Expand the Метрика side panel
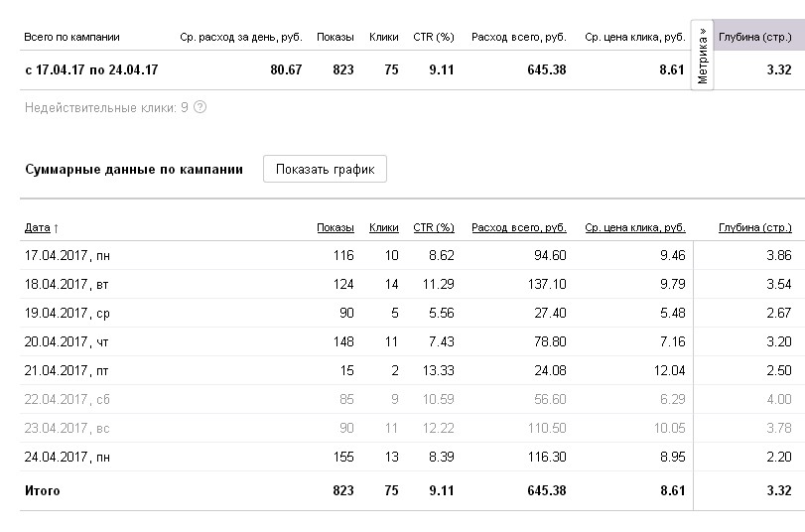Viewport: 805px width, 532px height. tap(703, 55)
